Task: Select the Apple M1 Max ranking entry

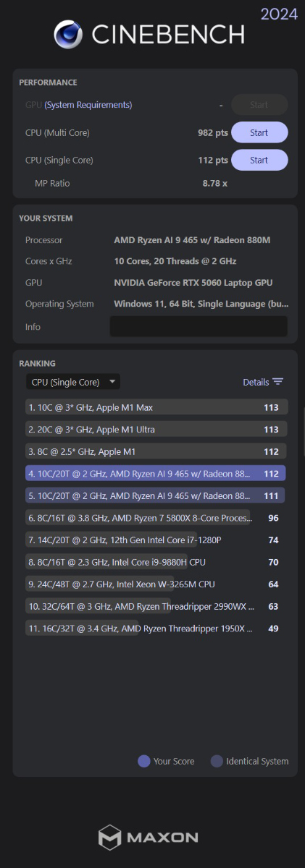Action: [x=156, y=407]
